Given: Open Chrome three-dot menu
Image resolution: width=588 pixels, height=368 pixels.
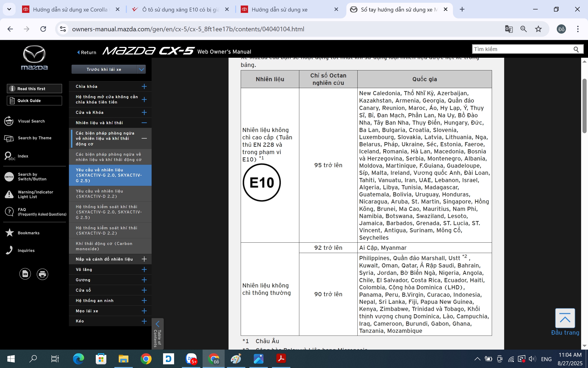Looking at the screenshot, I should [578, 29].
